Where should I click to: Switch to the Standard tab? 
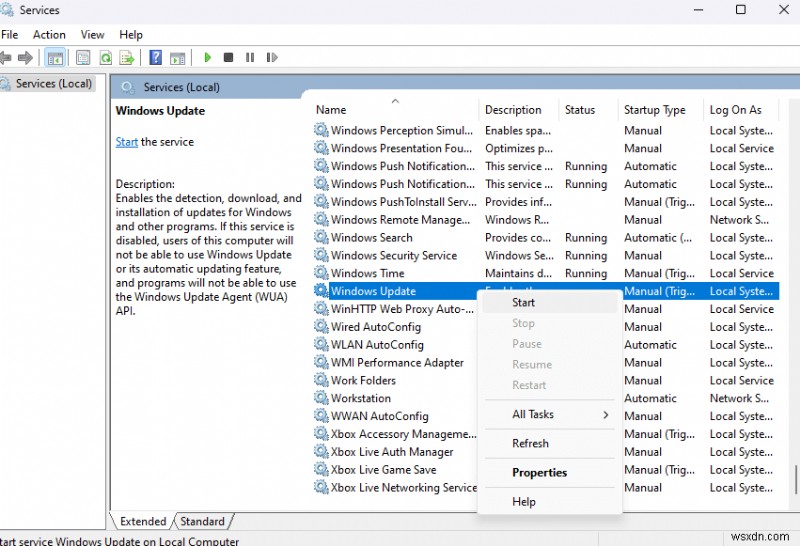pyautogui.click(x=203, y=522)
